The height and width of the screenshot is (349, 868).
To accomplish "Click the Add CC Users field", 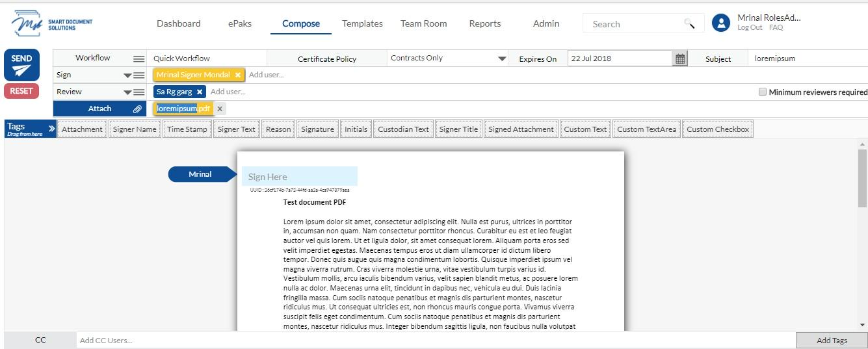I will [x=436, y=340].
